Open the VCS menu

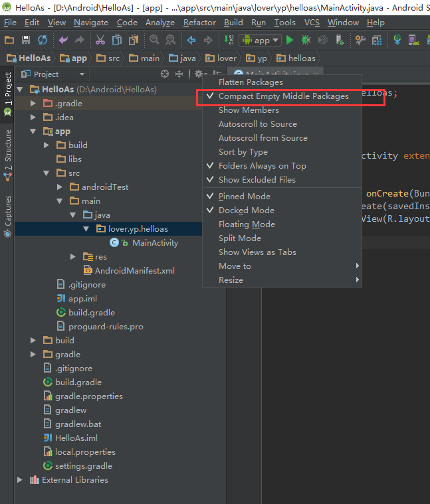coord(312,23)
